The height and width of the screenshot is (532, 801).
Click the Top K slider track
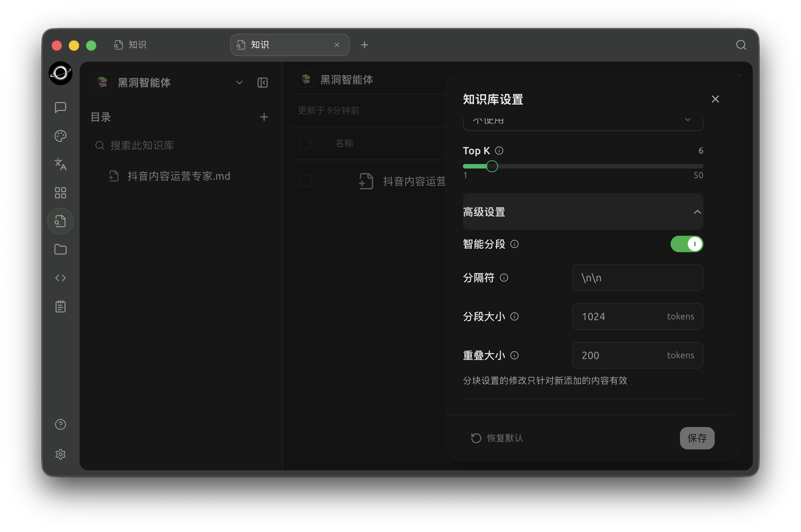tap(583, 166)
